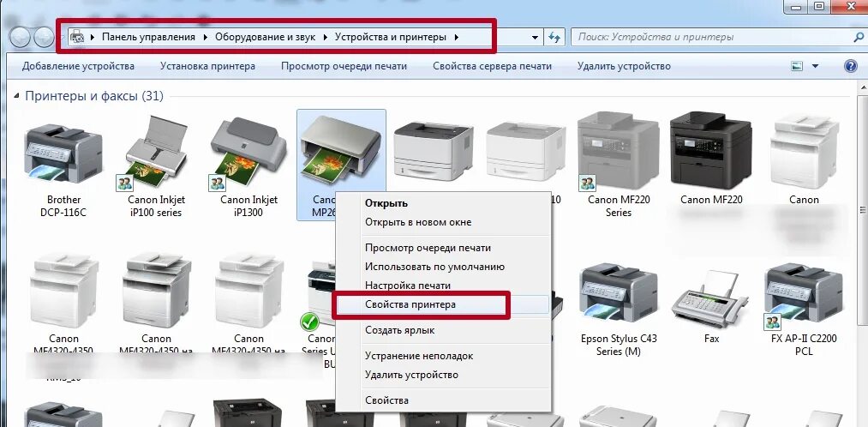Image resolution: width=868 pixels, height=427 pixels.
Task: Select the black Canon MF220 printer icon
Action: click(x=711, y=151)
